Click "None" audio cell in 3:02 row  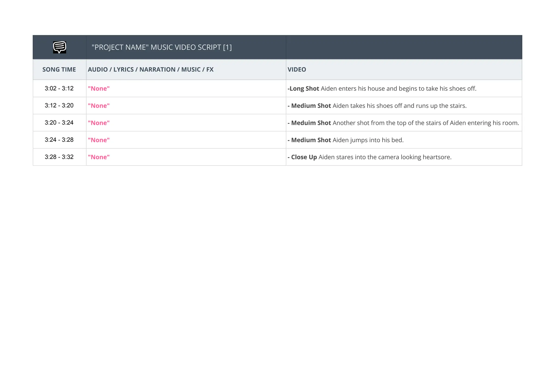[x=99, y=89]
